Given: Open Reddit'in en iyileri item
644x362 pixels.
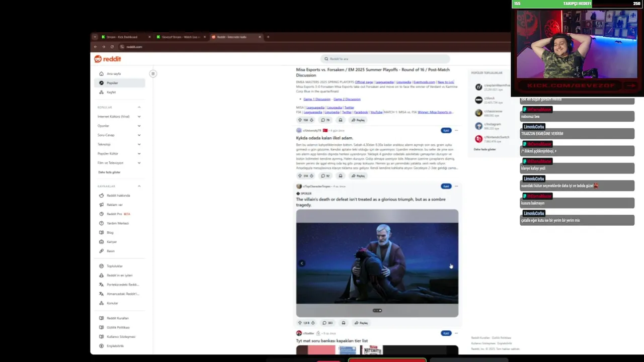Looking at the screenshot, I should click(x=119, y=276).
